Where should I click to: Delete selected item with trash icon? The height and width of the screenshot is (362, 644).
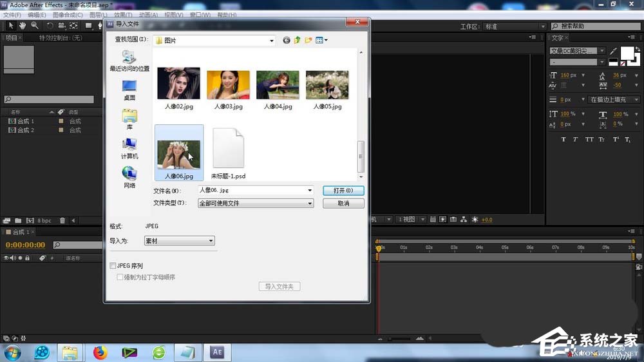pyautogui.click(x=62, y=220)
